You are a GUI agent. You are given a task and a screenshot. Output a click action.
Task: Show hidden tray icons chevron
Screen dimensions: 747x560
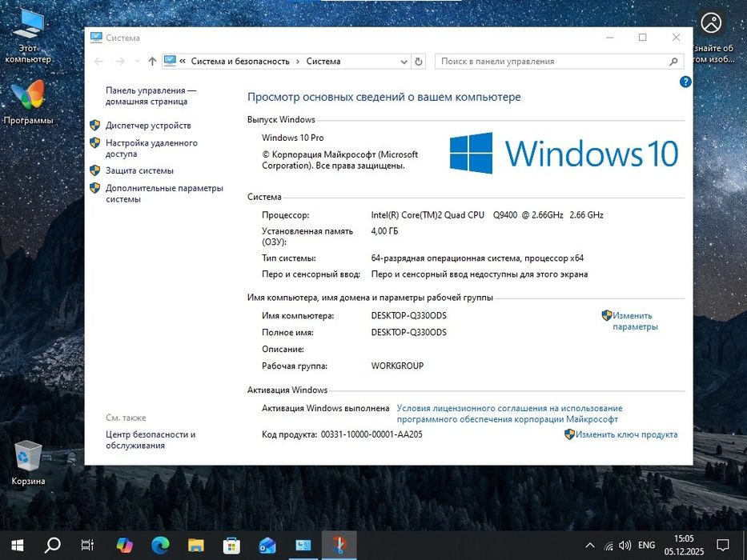[590, 546]
